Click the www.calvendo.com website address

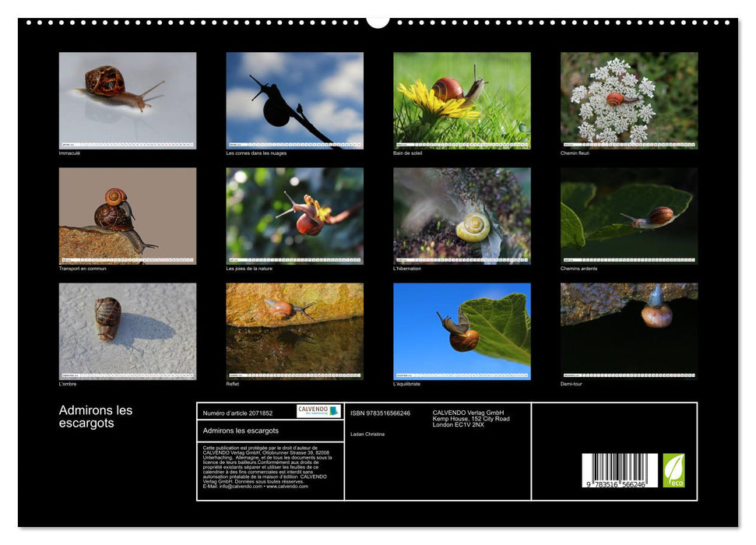[x=288, y=487]
